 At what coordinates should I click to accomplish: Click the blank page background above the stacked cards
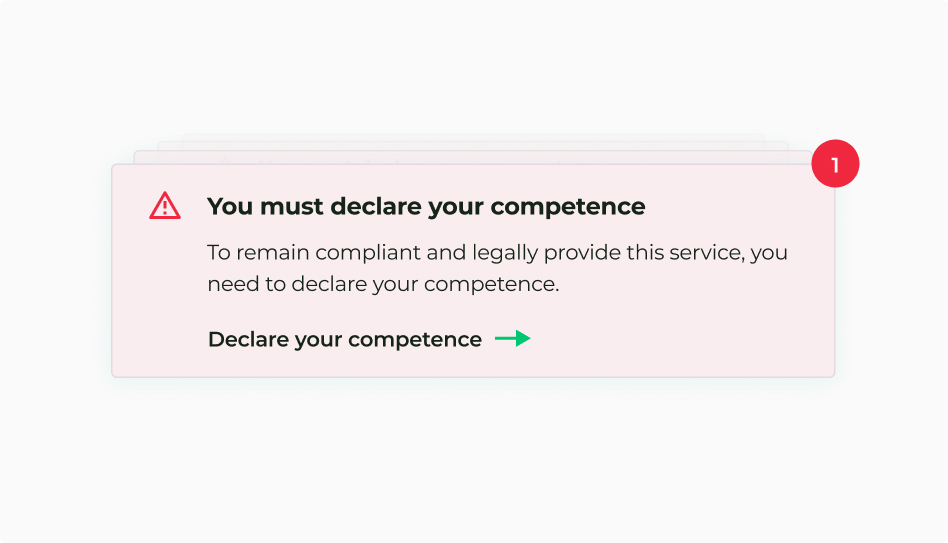coord(474,70)
